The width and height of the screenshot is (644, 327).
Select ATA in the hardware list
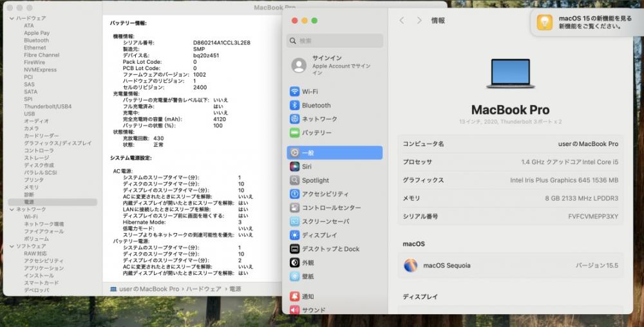click(x=29, y=26)
